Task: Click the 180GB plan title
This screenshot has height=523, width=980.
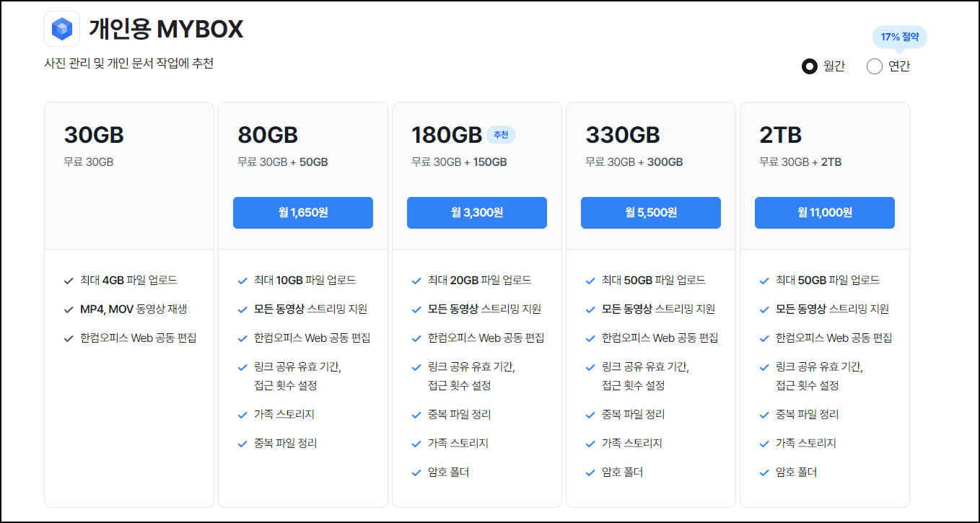Action: 447,135
